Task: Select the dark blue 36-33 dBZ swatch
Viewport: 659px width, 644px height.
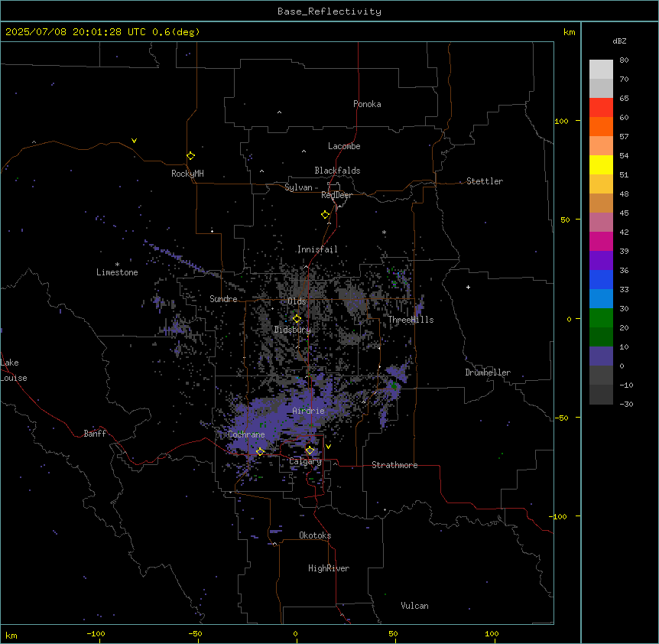Action: pyautogui.click(x=601, y=279)
